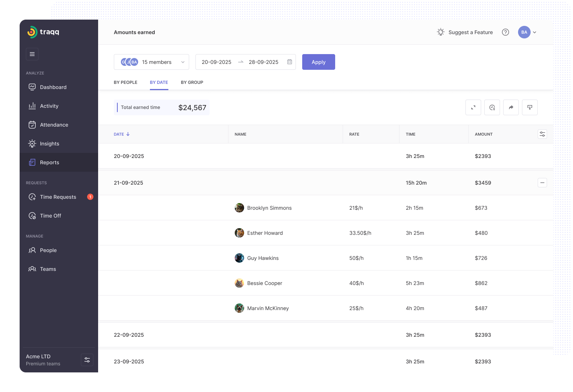
Task: Sort by DATE column header
Action: tap(122, 134)
